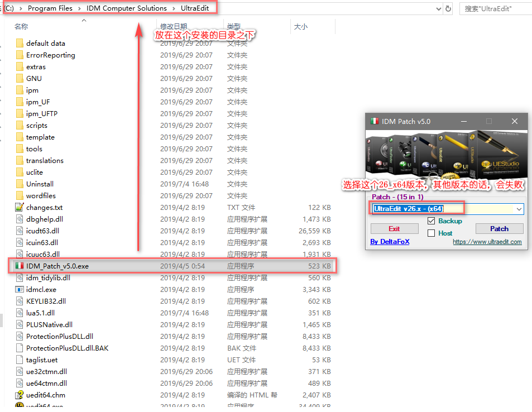The image size is (532, 412).
Task: Enable the Host checkbox
Action: tap(431, 233)
